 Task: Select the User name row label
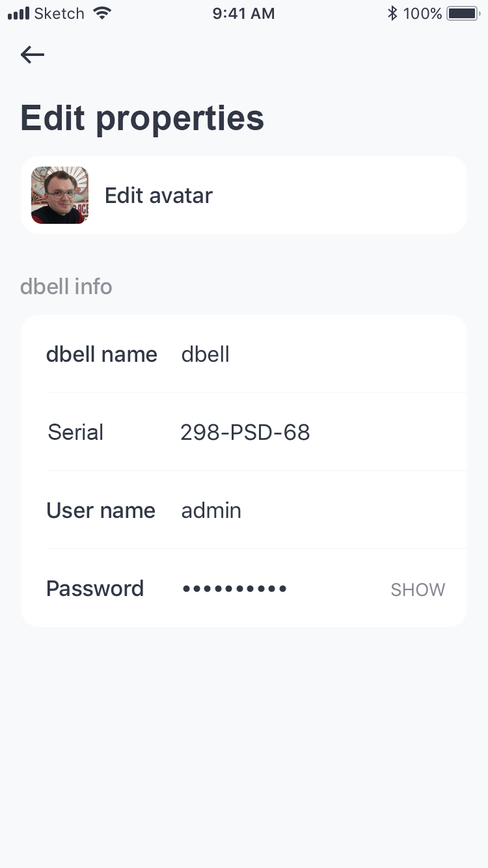[101, 510]
